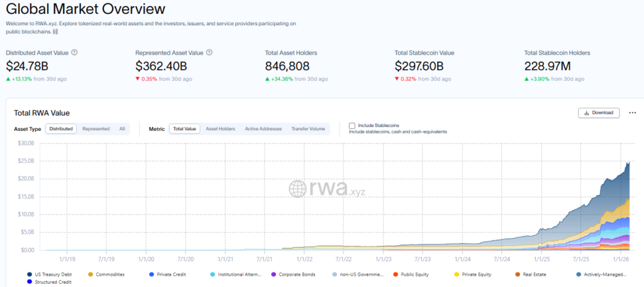
Task: Hide the Private Credit series in legend
Action: pyautogui.click(x=152, y=274)
